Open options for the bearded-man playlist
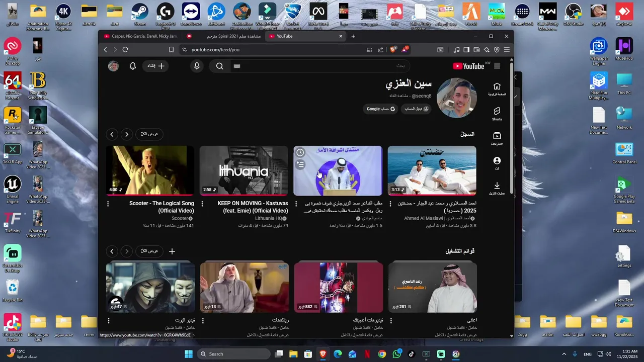Image resolution: width=644 pixels, height=362 pixels. click(203, 320)
